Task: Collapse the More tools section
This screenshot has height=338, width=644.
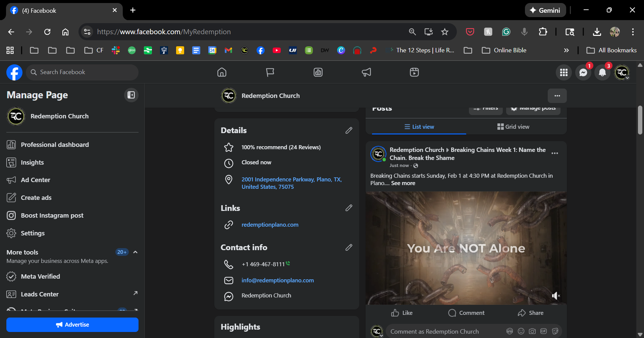Action: tap(136, 252)
